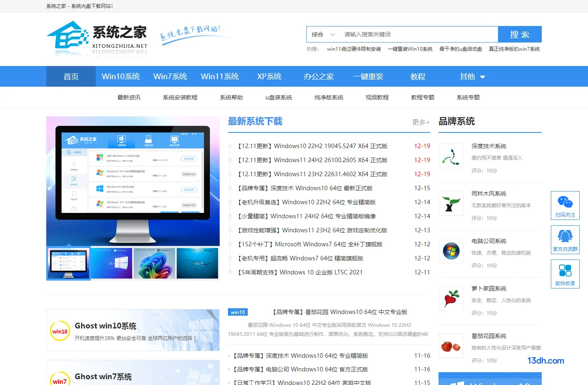The height and width of the screenshot is (385, 588).
Task: Select fourth slideshow thumbnail with water splash
Action: [197, 263]
